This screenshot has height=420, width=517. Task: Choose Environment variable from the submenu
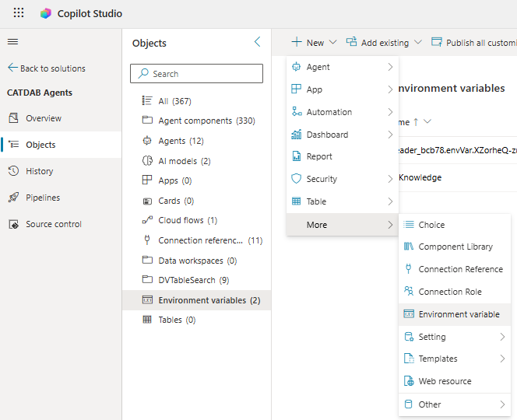click(x=458, y=314)
